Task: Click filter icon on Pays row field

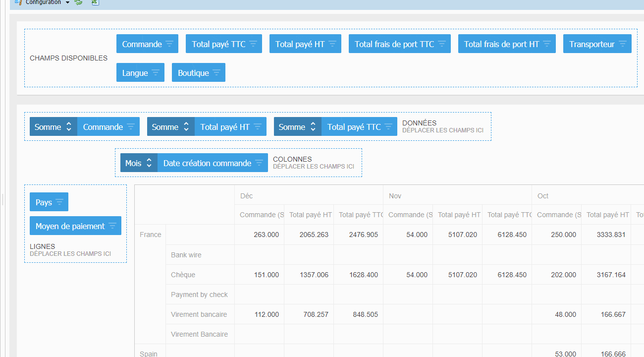Action: tap(59, 202)
